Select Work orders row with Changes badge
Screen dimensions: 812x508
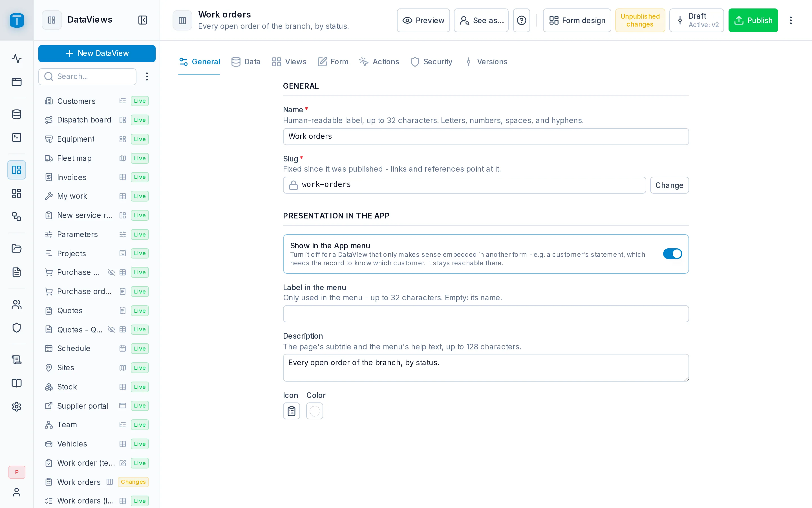pyautogui.click(x=97, y=482)
